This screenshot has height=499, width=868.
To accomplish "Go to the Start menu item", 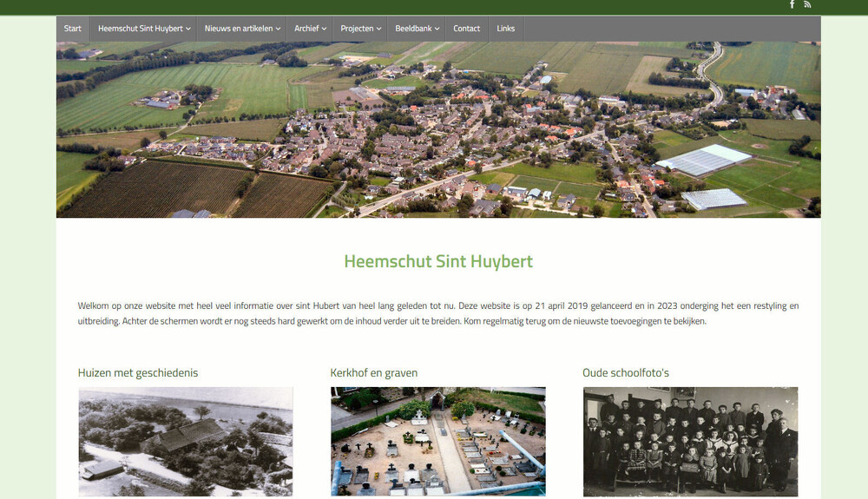I will pyautogui.click(x=73, y=29).
